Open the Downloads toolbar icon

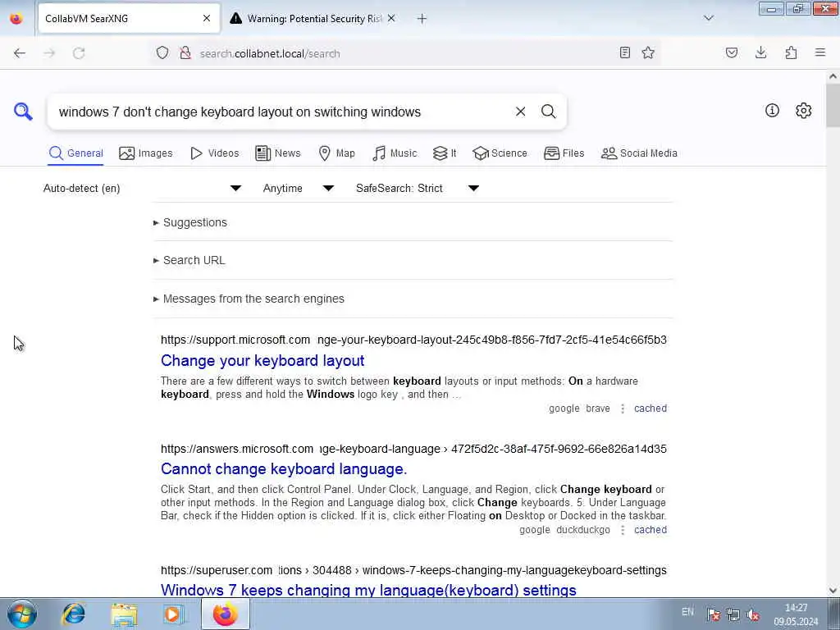760,52
